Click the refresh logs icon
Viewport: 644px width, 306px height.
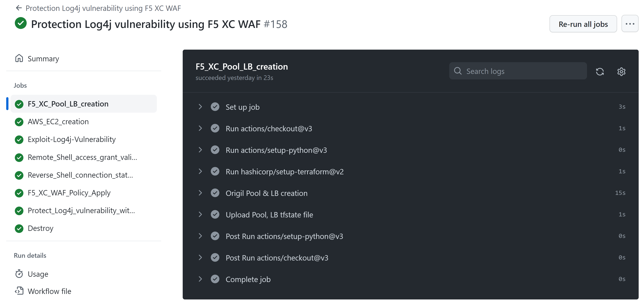(x=600, y=72)
